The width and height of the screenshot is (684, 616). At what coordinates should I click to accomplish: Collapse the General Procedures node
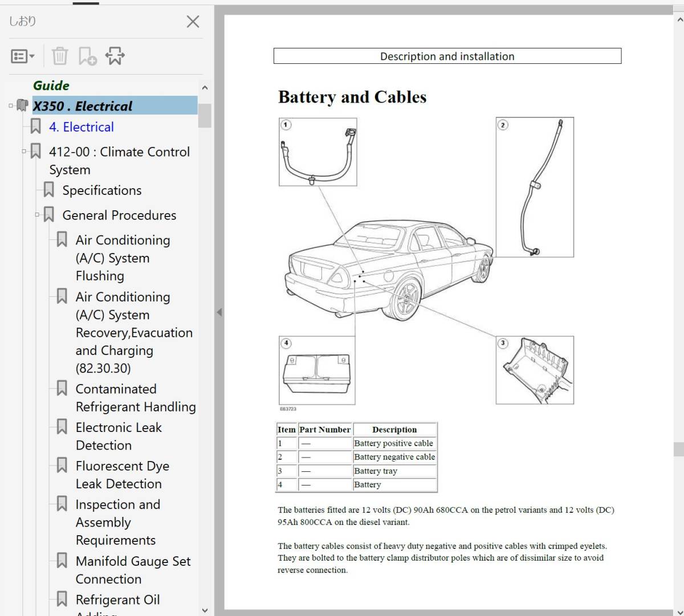pos(37,215)
